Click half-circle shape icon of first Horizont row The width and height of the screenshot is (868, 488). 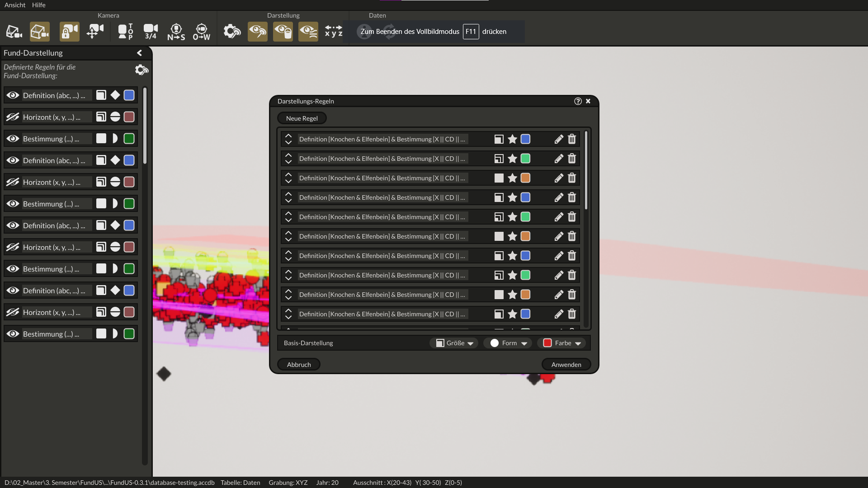(x=115, y=117)
